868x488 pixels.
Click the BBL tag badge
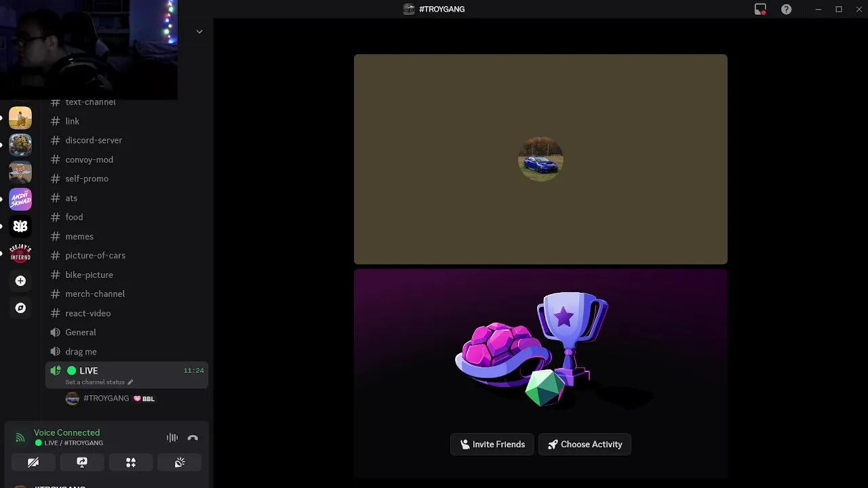click(x=144, y=399)
